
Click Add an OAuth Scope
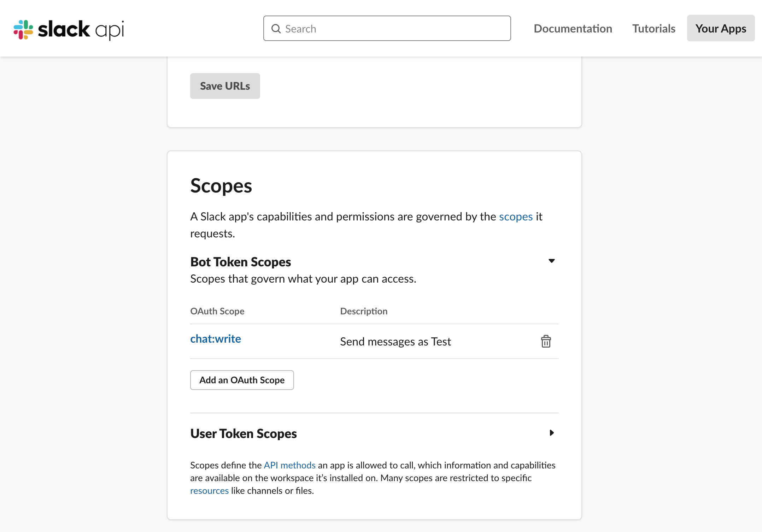click(x=242, y=380)
